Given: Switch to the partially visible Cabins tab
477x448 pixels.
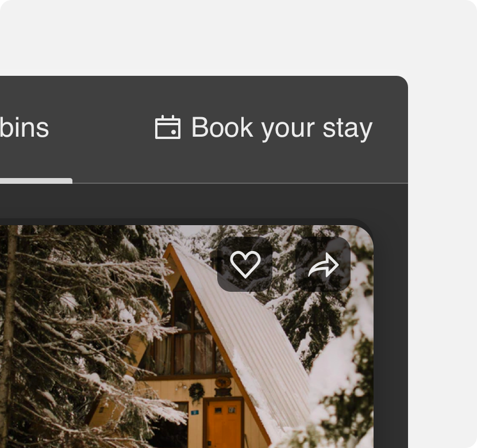Looking at the screenshot, I should 24,128.
